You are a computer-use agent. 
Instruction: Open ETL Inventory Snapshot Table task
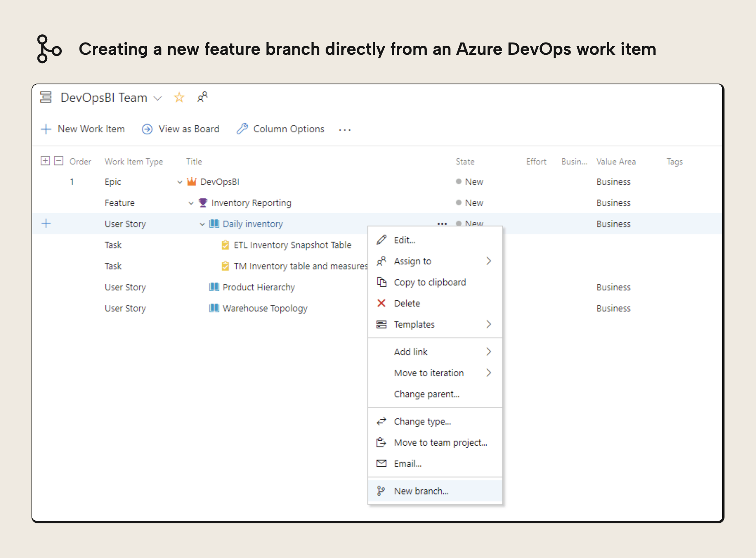[293, 245]
